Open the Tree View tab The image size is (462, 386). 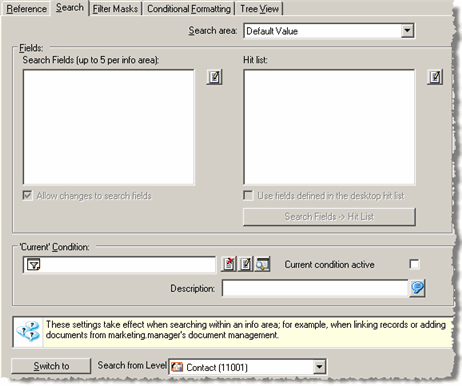[x=260, y=9]
